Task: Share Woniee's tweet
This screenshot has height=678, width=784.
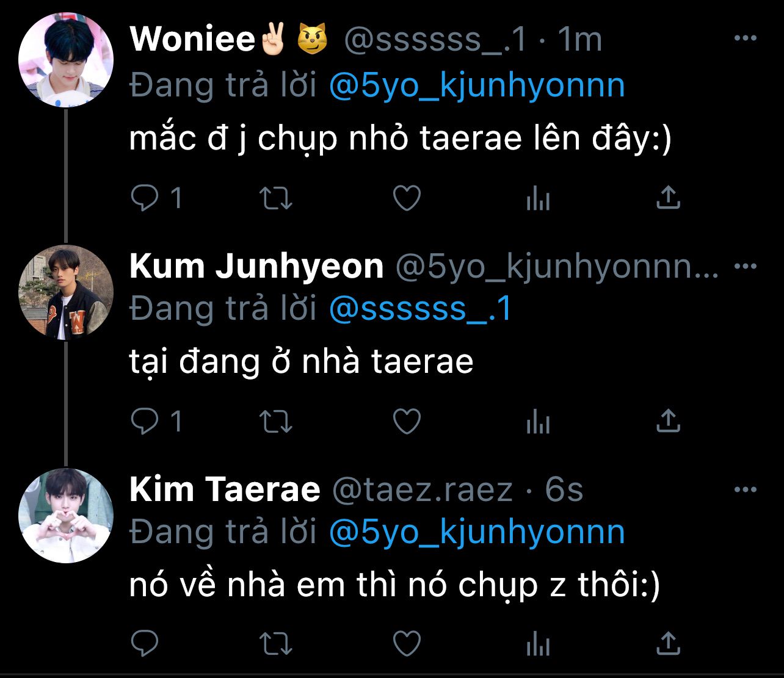Action: point(668,198)
